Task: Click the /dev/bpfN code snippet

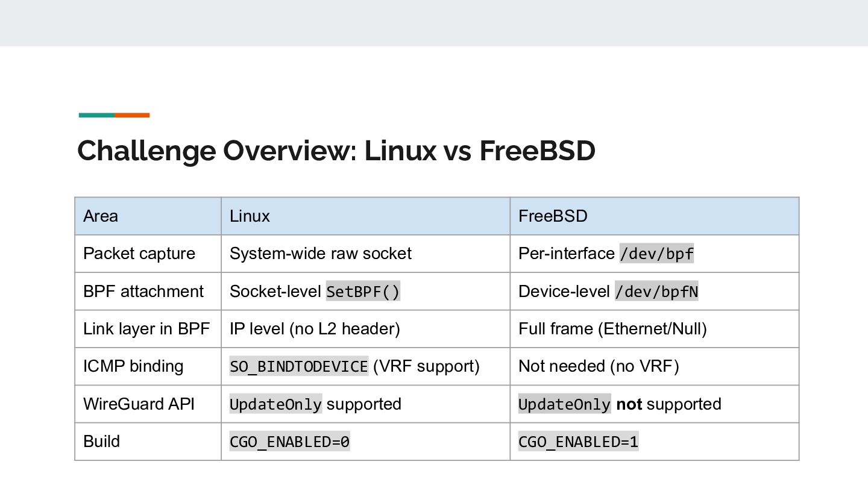Action: [656, 292]
